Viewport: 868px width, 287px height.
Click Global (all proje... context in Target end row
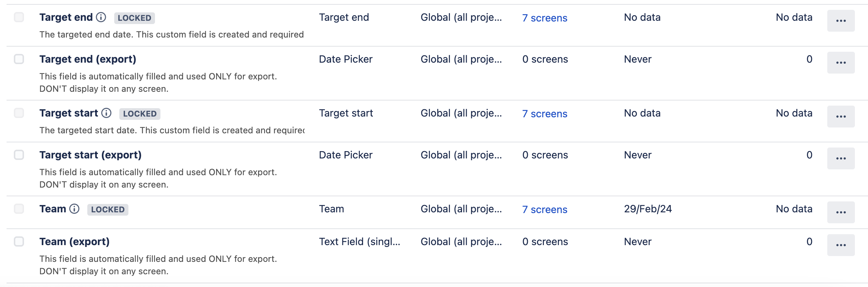pos(461,17)
